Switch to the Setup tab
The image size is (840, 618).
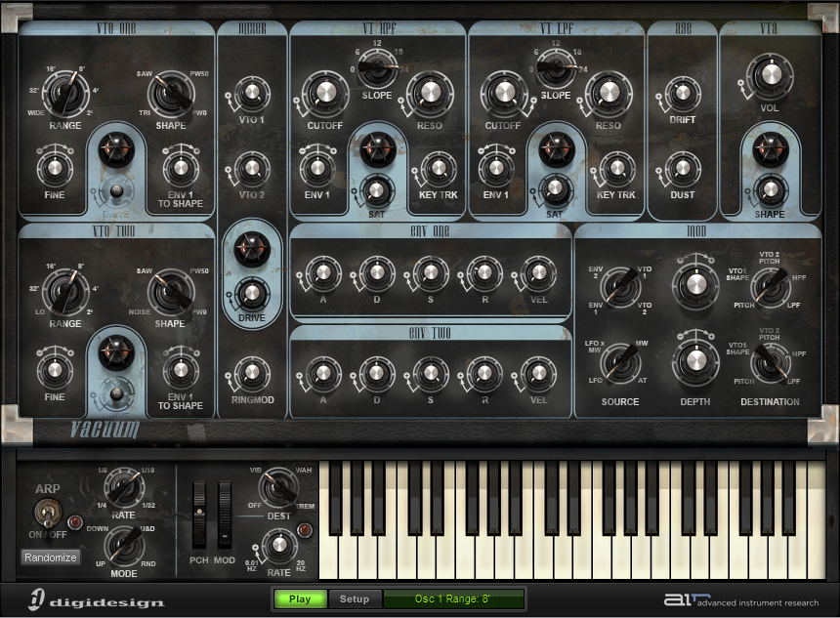coord(355,598)
